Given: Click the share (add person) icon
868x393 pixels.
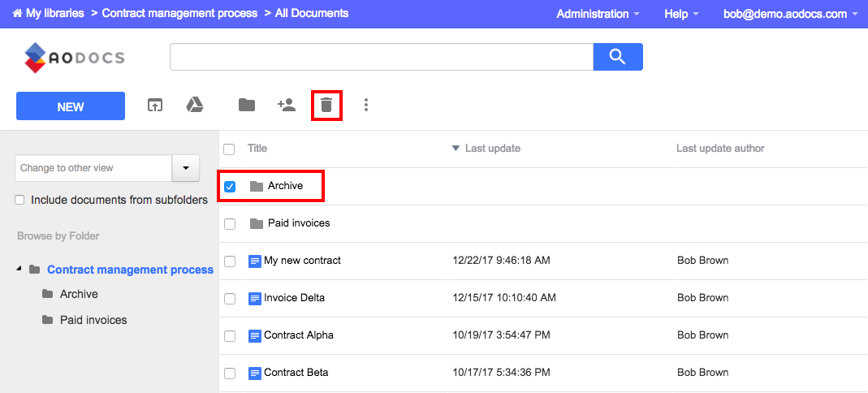Looking at the screenshot, I should tap(287, 105).
